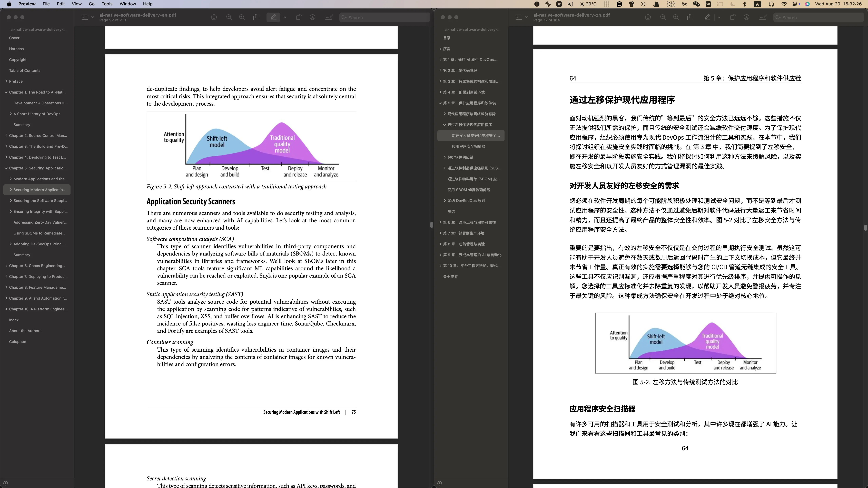Click add button at English sidebar bottom
Viewport: 868px width, 488px height.
click(x=5, y=483)
